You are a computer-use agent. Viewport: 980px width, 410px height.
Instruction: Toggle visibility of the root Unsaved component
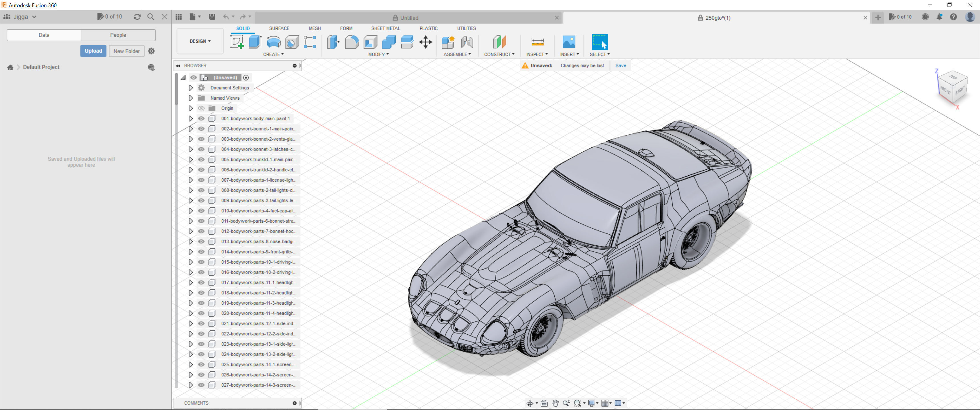point(194,78)
